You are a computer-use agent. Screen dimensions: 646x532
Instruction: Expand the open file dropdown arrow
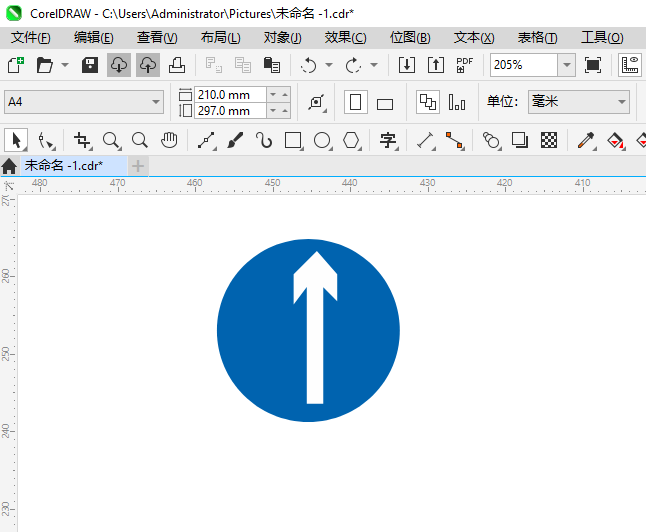(x=65, y=65)
